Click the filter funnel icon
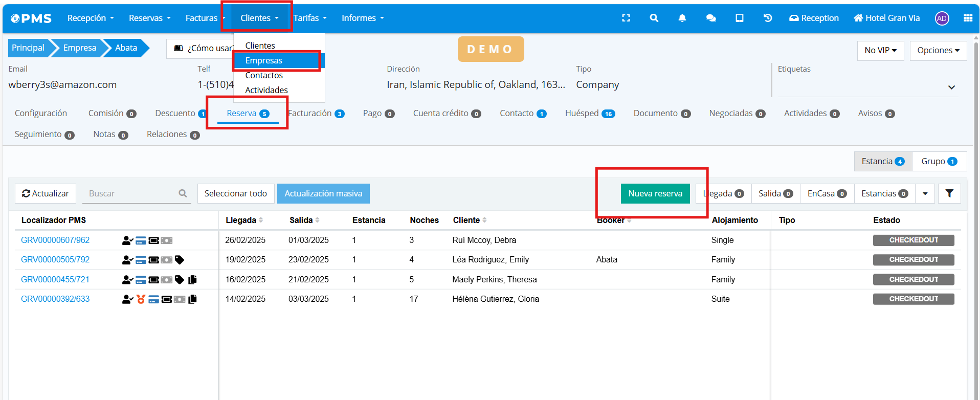Screen dimensions: 980x400 tap(949, 193)
